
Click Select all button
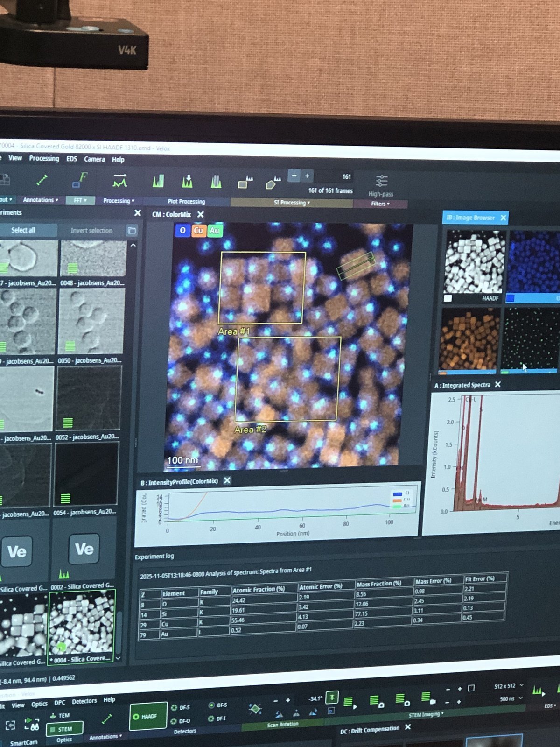pyautogui.click(x=23, y=230)
